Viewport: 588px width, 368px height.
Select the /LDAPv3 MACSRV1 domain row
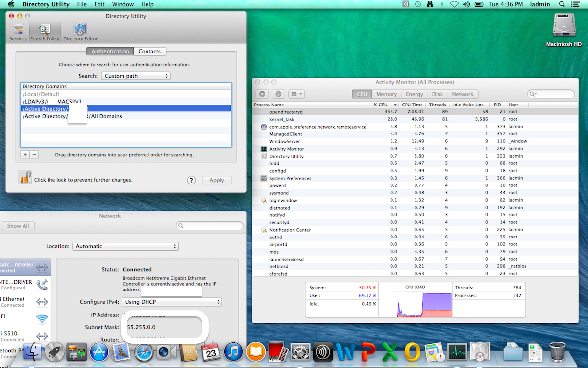(126, 102)
